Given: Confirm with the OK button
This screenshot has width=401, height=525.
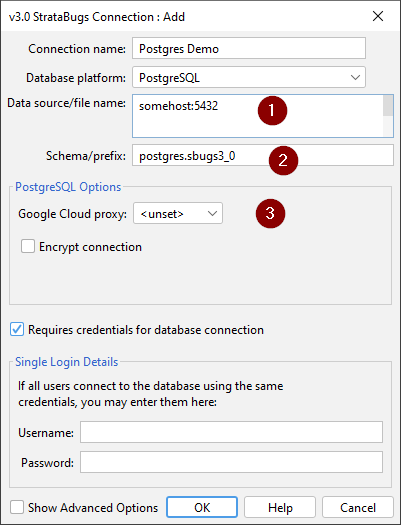Looking at the screenshot, I should [x=202, y=507].
